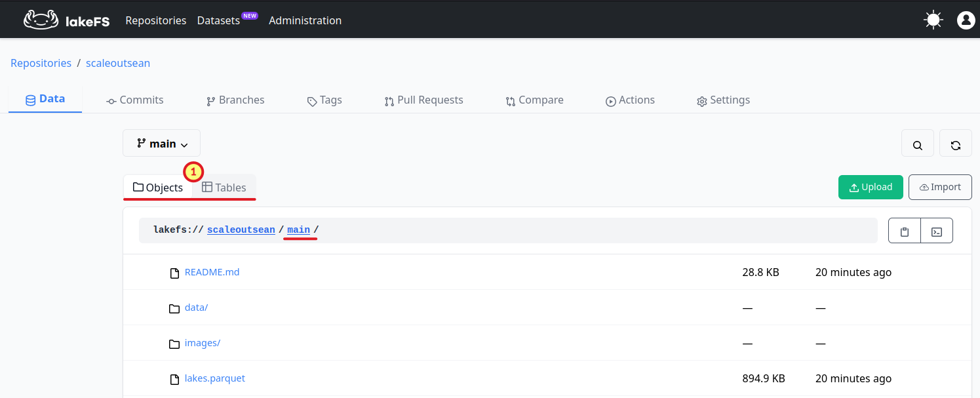This screenshot has height=398, width=980.
Task: Copy URI with the clipboard icon
Action: [905, 231]
